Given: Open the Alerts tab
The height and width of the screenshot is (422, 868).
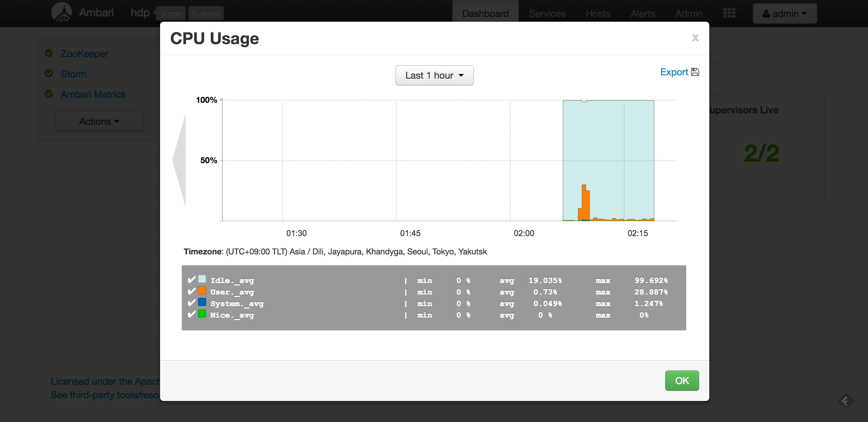Looking at the screenshot, I should pos(643,14).
